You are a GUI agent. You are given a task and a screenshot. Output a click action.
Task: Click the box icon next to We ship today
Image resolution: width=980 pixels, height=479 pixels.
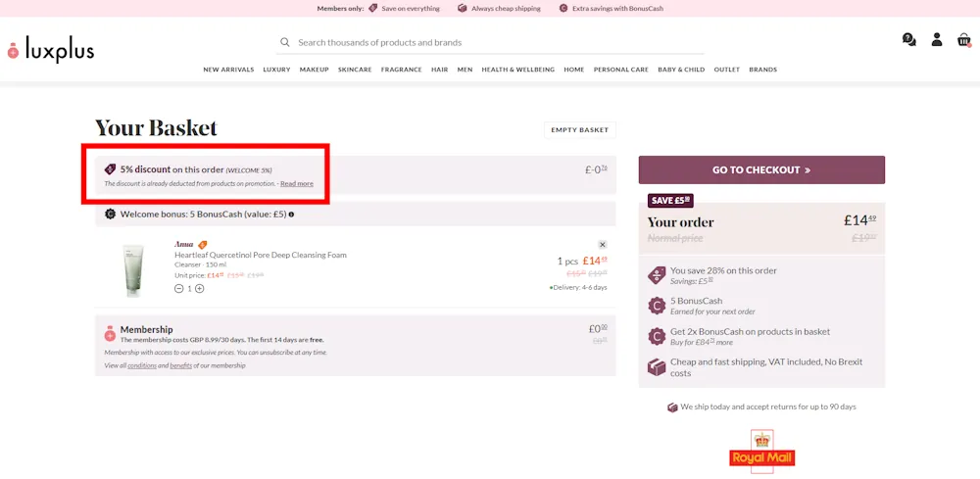672,407
